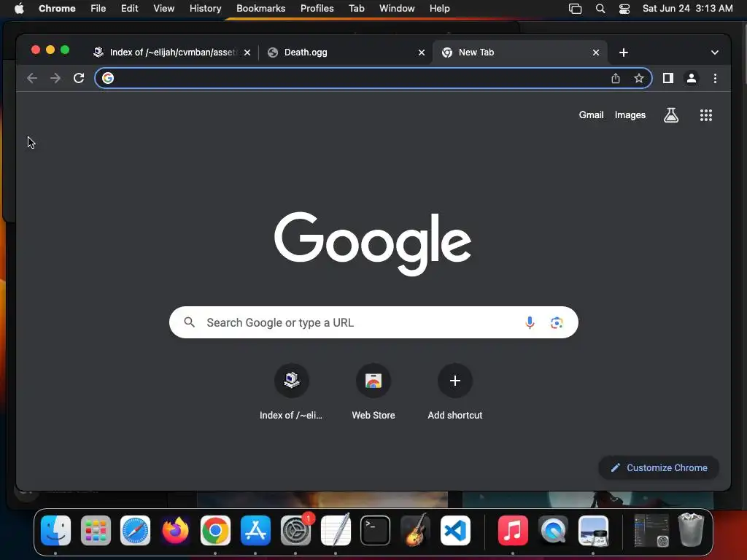
Task: Open the History menu
Action: pyautogui.click(x=205, y=9)
